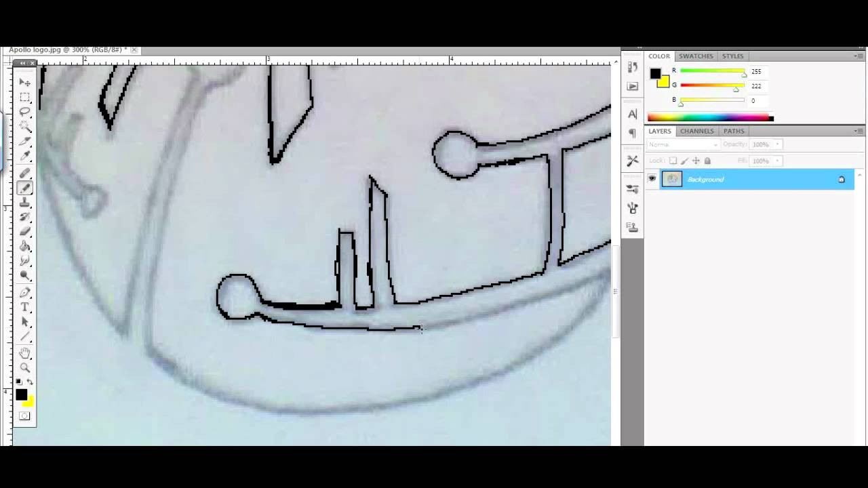Hide the Background layer with eye icon

tap(652, 179)
